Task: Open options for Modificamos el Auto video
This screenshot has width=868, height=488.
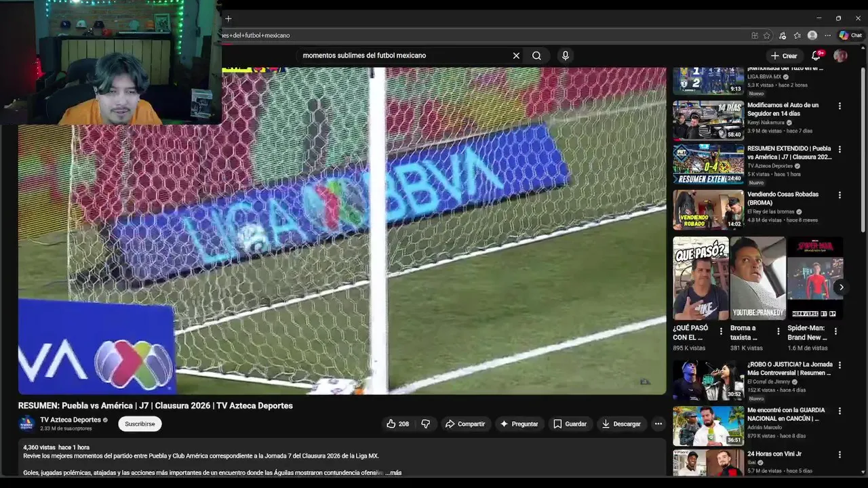Action: [840, 106]
